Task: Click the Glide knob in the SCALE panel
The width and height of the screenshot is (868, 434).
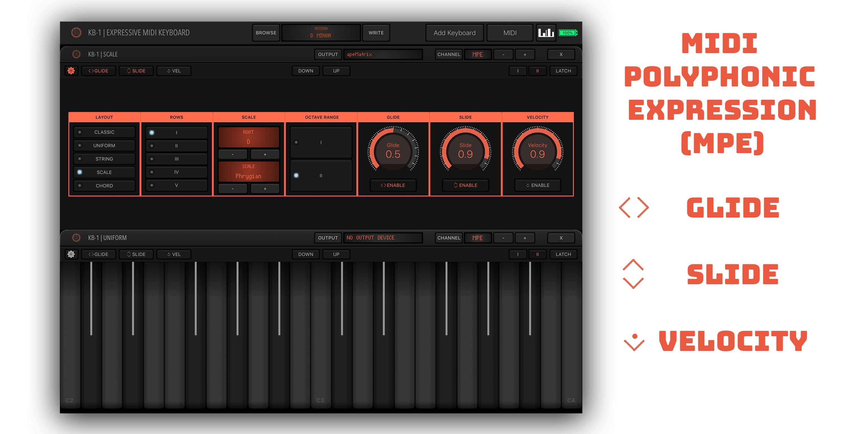Action: pyautogui.click(x=393, y=152)
